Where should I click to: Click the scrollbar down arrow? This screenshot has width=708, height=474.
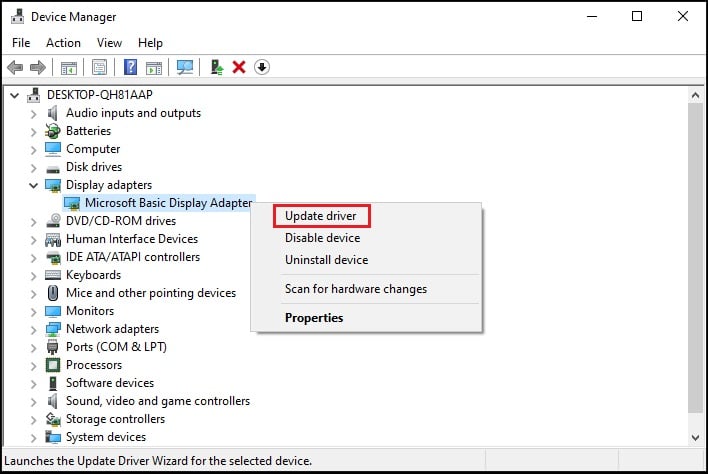coord(695,437)
